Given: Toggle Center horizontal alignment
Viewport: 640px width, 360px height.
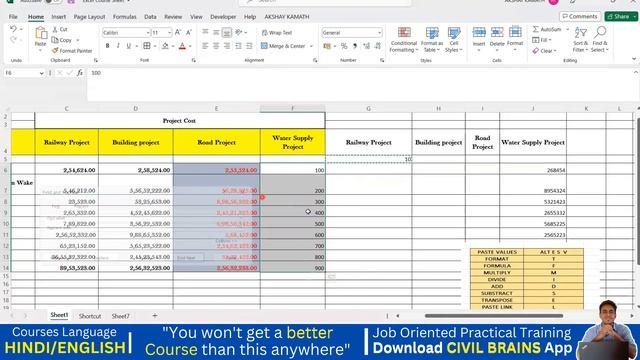Looking at the screenshot, I should click(216, 46).
